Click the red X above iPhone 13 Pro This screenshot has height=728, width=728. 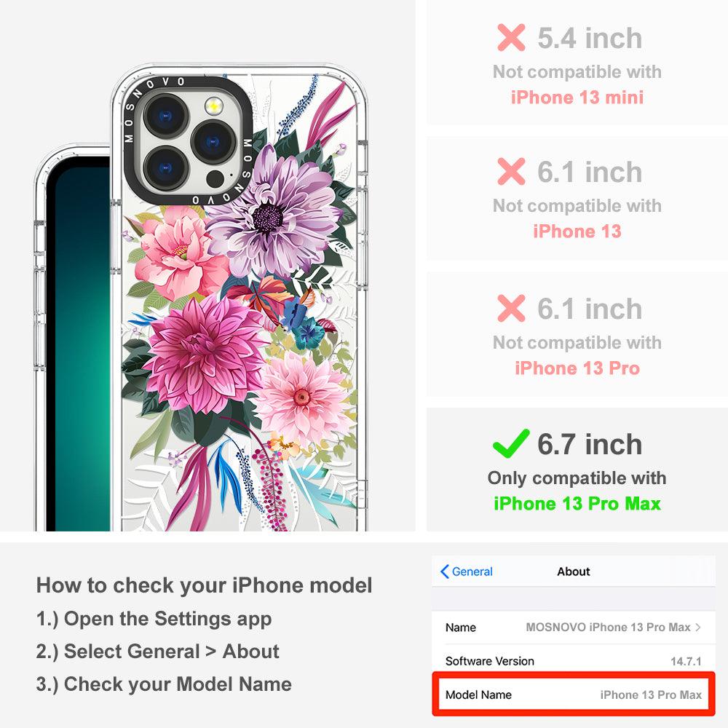click(511, 308)
